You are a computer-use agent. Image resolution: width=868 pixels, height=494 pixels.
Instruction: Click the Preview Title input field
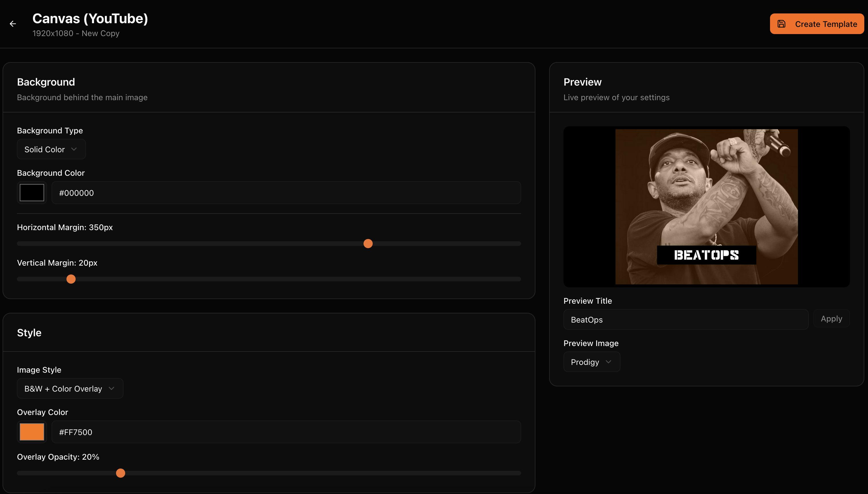coord(685,320)
